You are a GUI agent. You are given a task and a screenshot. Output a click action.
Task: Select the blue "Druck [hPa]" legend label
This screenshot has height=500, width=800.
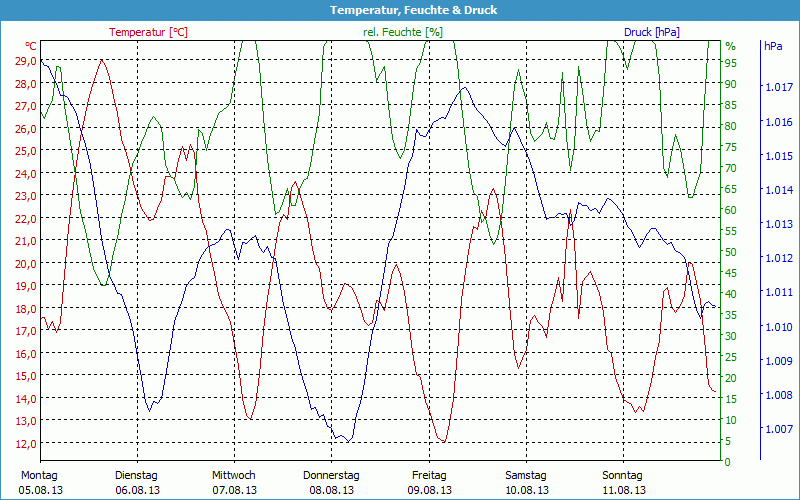[652, 32]
